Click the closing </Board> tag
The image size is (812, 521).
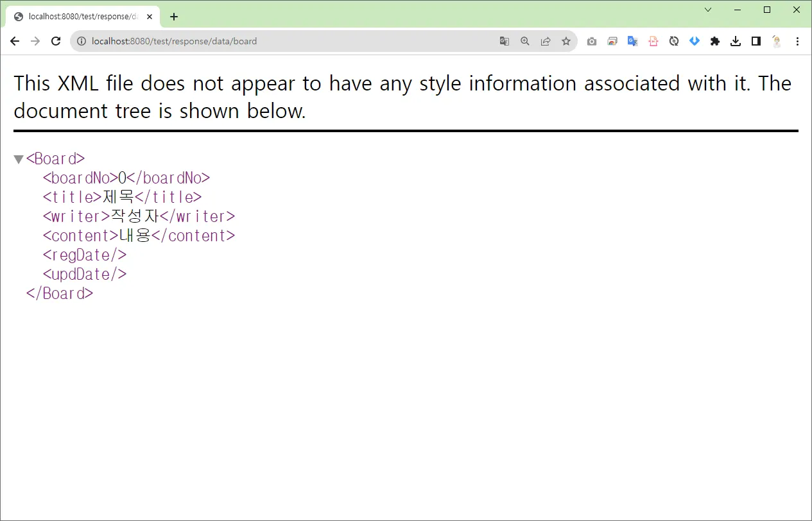(x=60, y=293)
